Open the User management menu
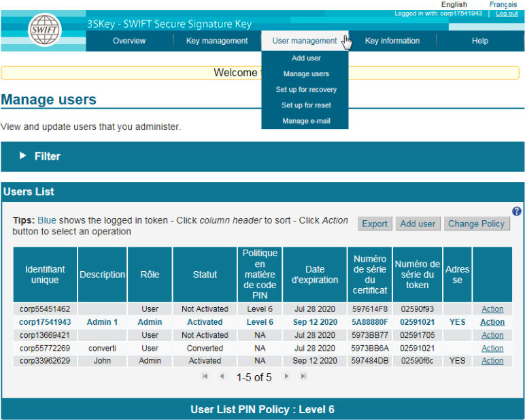 305,41
